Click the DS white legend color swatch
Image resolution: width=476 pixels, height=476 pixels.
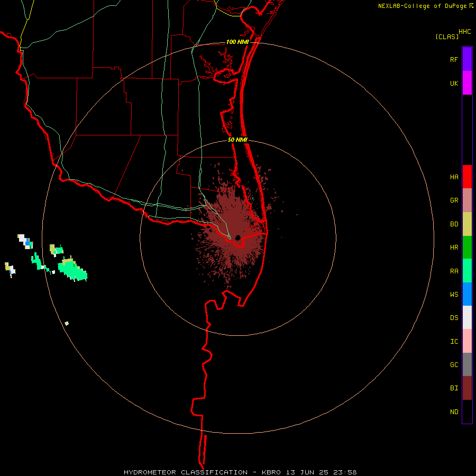pyautogui.click(x=467, y=317)
